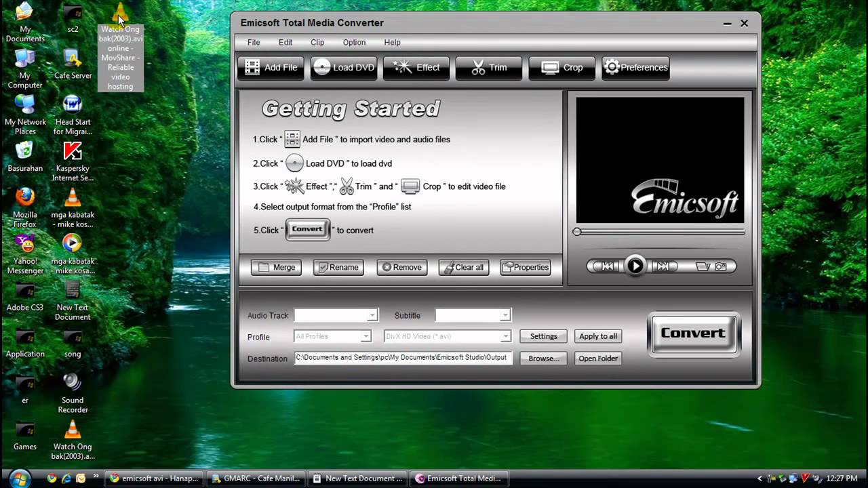Click the Rename button

(x=338, y=267)
